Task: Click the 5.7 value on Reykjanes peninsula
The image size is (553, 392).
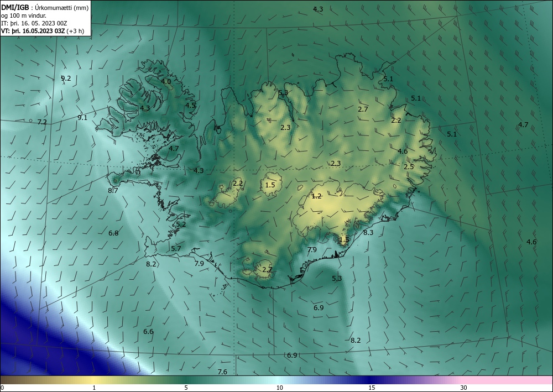Action: point(176,249)
